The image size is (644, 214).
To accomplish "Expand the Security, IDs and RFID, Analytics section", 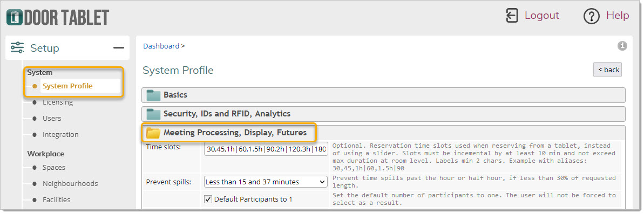I will [383, 114].
